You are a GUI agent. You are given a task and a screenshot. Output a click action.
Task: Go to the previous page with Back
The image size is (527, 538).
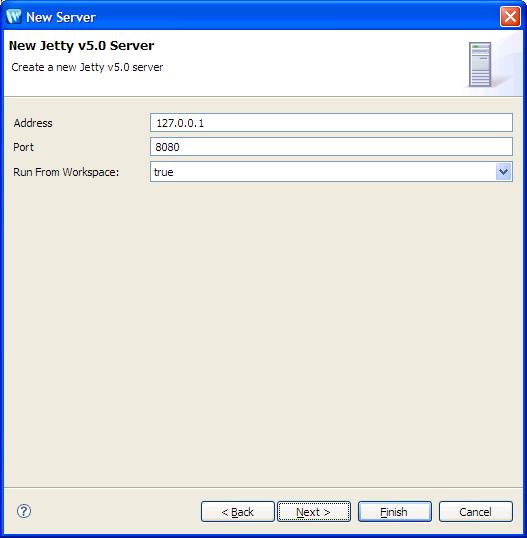(x=237, y=512)
